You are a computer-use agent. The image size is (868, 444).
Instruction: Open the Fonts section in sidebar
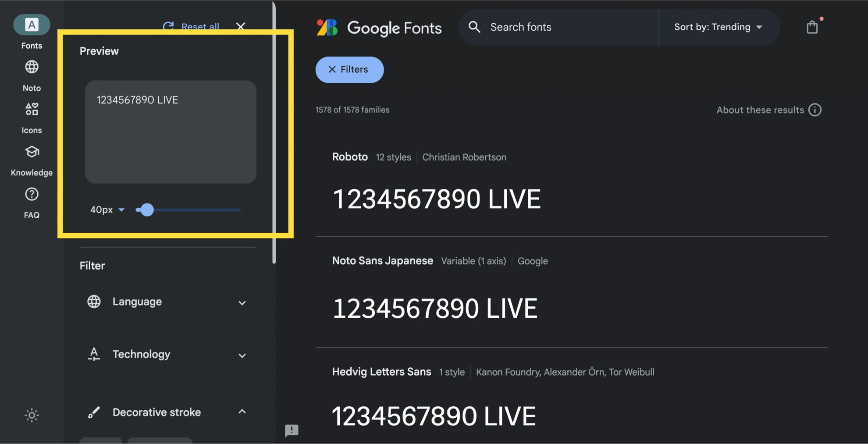[x=32, y=32]
